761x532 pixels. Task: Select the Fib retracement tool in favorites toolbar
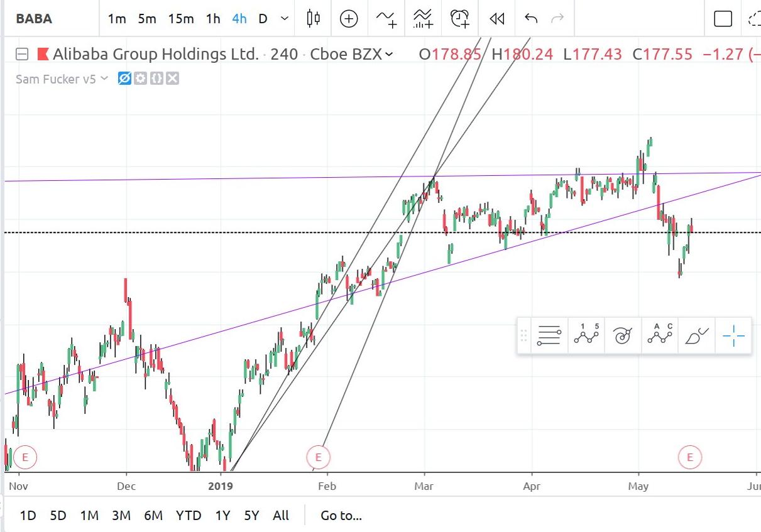549,336
